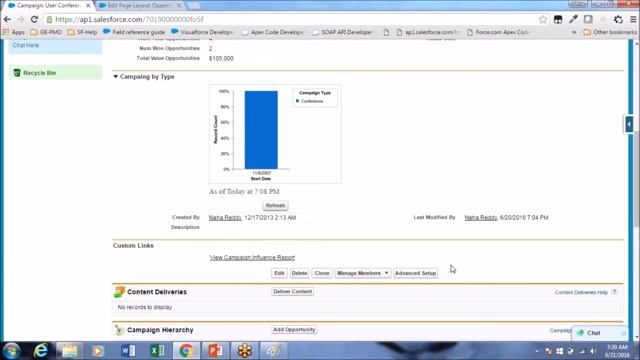
Task: Expand the collapsed side panel arrow tab
Action: 629,124
